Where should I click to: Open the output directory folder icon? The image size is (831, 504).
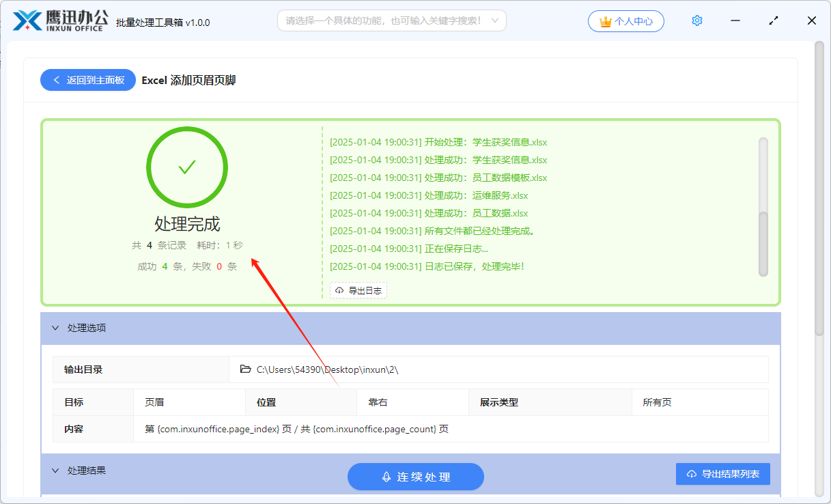tap(246, 369)
